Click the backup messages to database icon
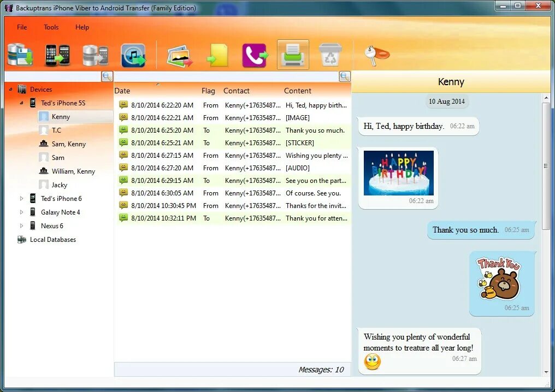The width and height of the screenshot is (555, 392). (20, 54)
